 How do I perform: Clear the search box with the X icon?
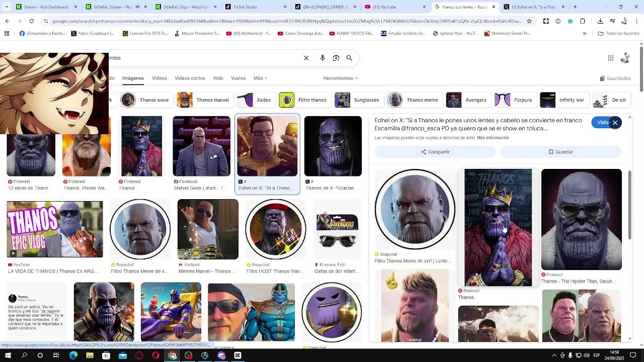pos(306,58)
